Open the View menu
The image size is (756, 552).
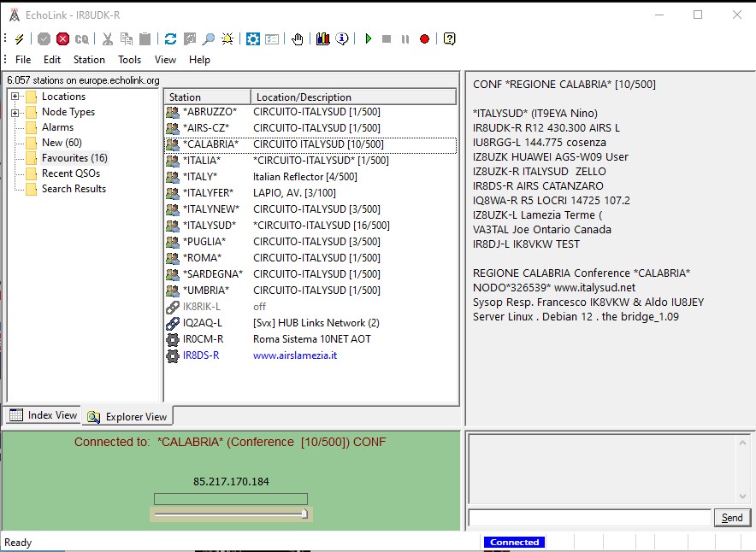pyautogui.click(x=165, y=60)
